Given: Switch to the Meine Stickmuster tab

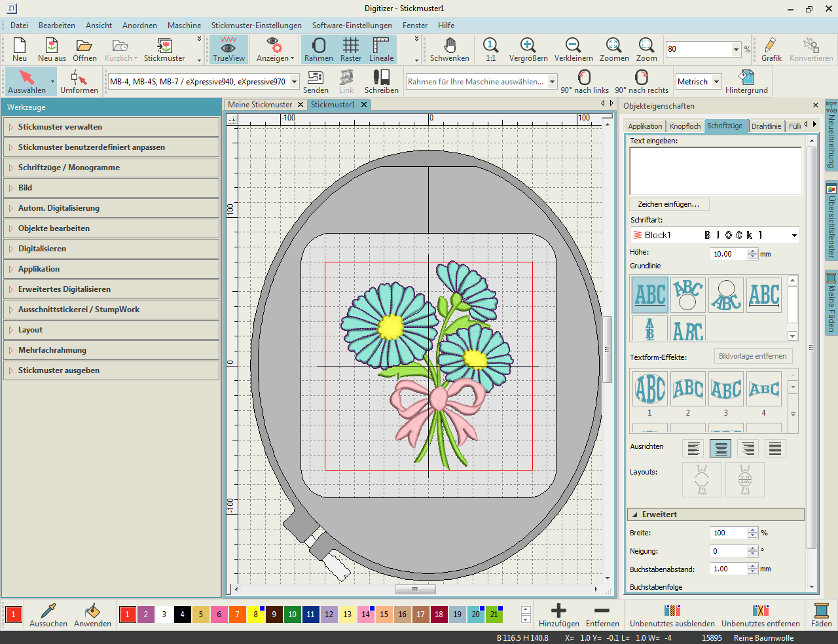Looking at the screenshot, I should 260,105.
